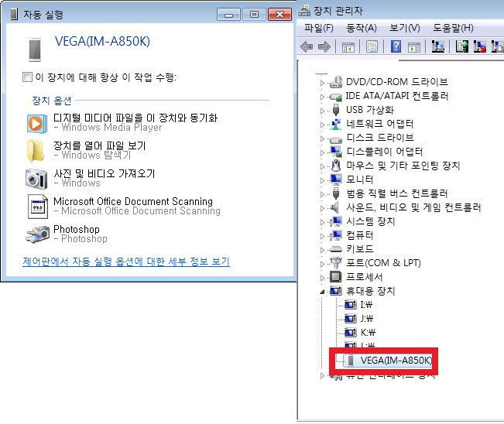This screenshot has height=424, width=504.
Task: Click the Help question-mark toolbar icon
Action: pos(396,46)
